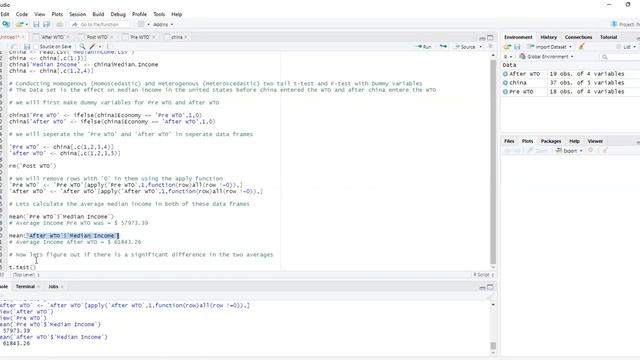
Task: Click the Environment search field
Action: [x=620, y=57]
